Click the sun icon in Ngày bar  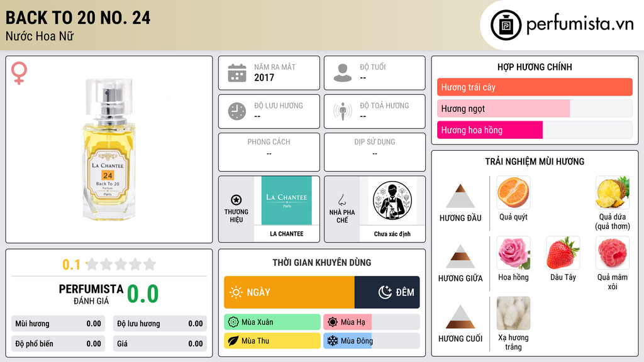coord(236,292)
